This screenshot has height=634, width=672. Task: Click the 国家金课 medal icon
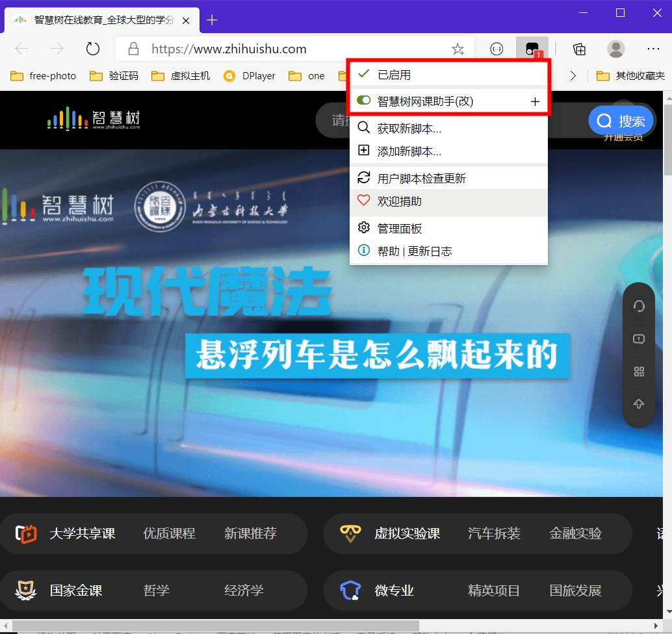pyautogui.click(x=26, y=590)
